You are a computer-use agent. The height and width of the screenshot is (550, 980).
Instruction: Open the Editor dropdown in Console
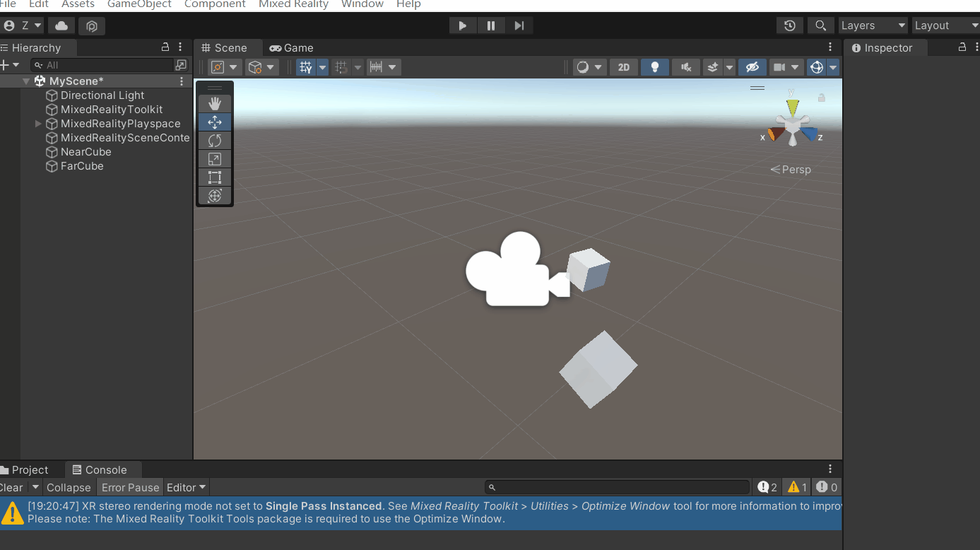coord(187,487)
